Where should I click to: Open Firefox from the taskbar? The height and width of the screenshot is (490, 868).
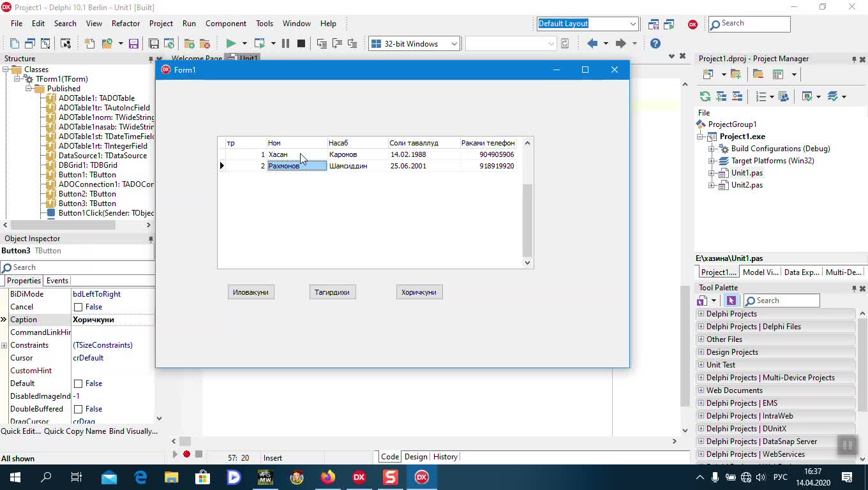pyautogui.click(x=328, y=477)
